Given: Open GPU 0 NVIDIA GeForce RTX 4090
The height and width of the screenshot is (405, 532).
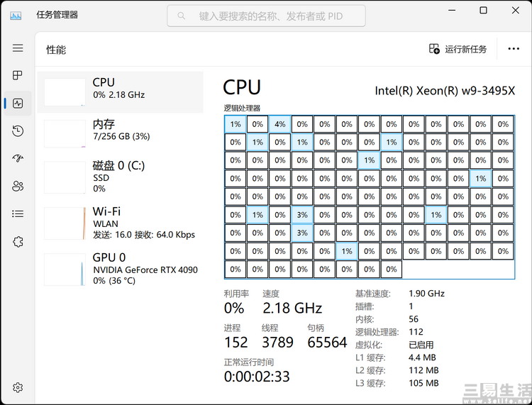Looking at the screenshot, I should [119, 269].
